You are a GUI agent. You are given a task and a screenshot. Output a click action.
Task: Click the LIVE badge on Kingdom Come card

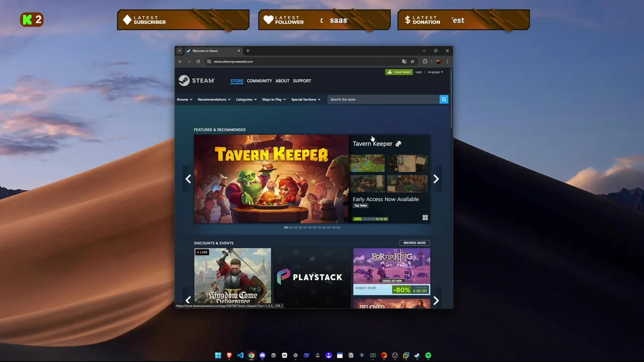[202, 252]
